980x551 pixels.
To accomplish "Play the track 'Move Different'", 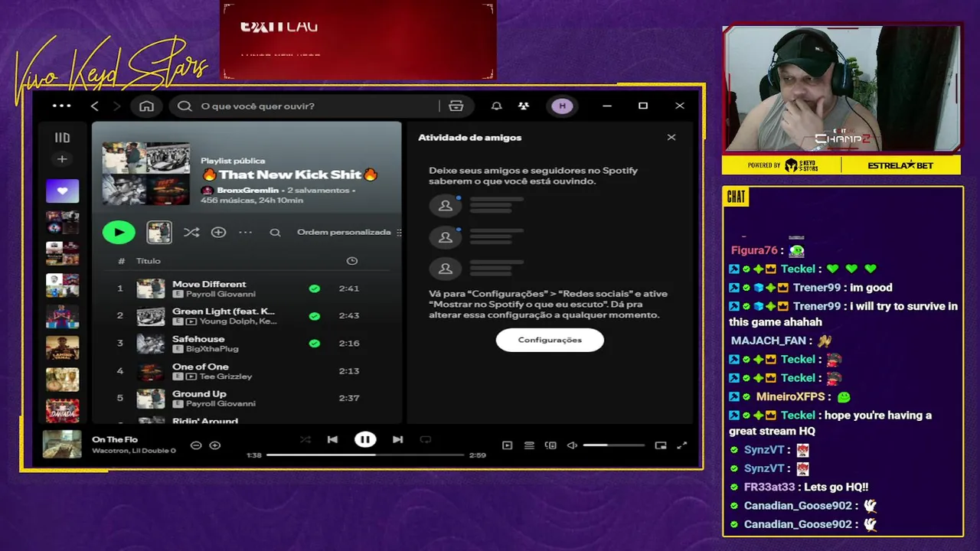I will [x=209, y=284].
